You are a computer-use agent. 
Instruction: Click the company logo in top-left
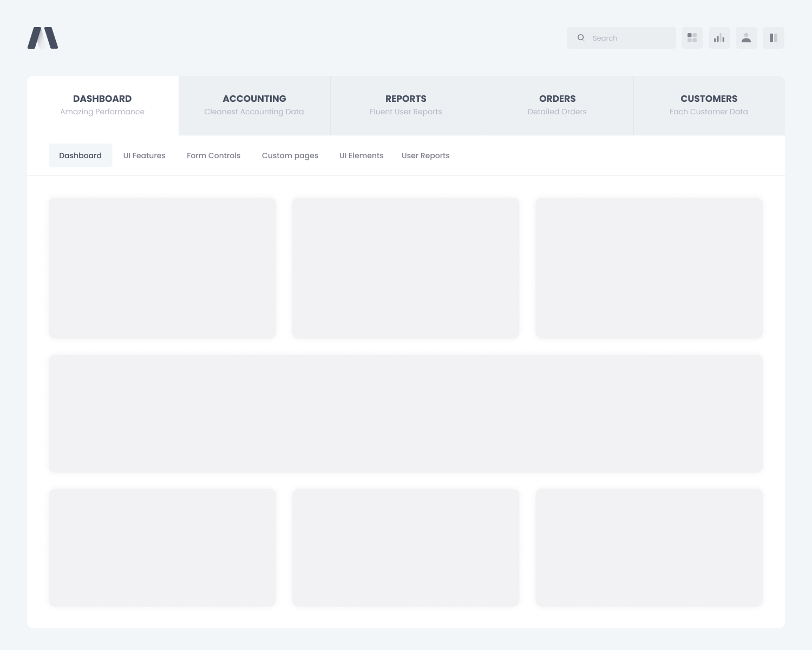(43, 38)
